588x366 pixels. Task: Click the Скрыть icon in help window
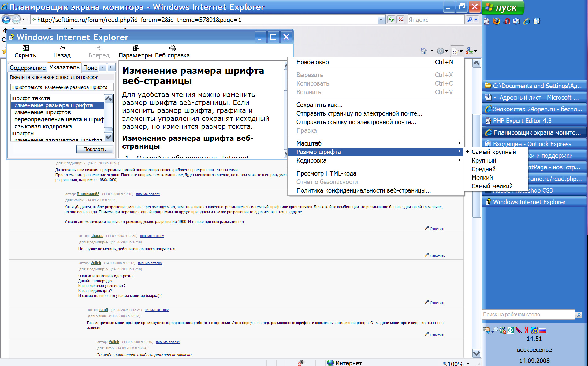[26, 48]
